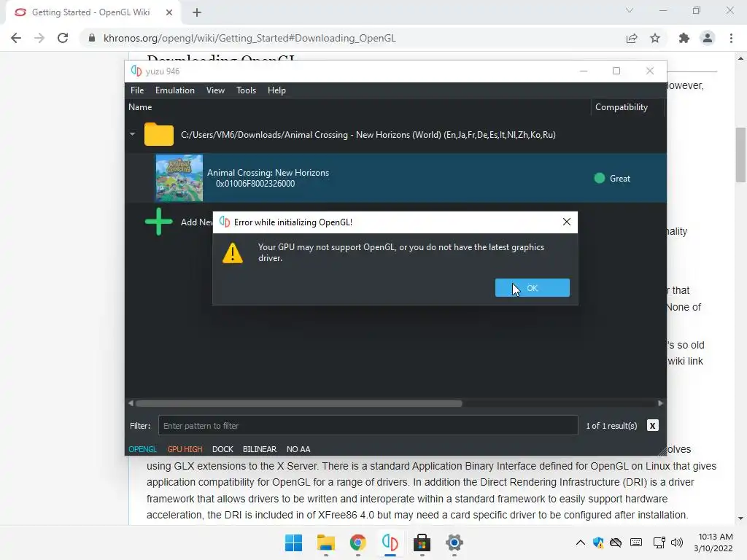Toggle NO AA anti-aliasing setting
The height and width of the screenshot is (560, 747).
pos(298,449)
